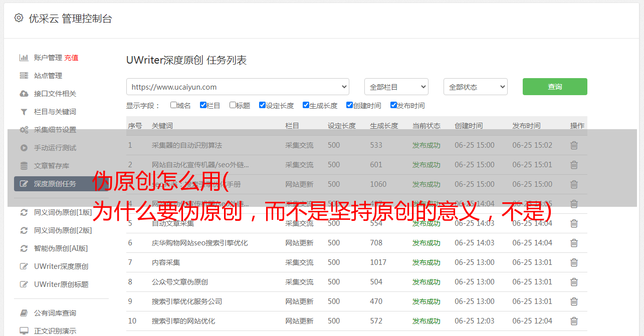Click the UWriter原创标题 edit icon
The image size is (644, 336).
[x=24, y=284]
